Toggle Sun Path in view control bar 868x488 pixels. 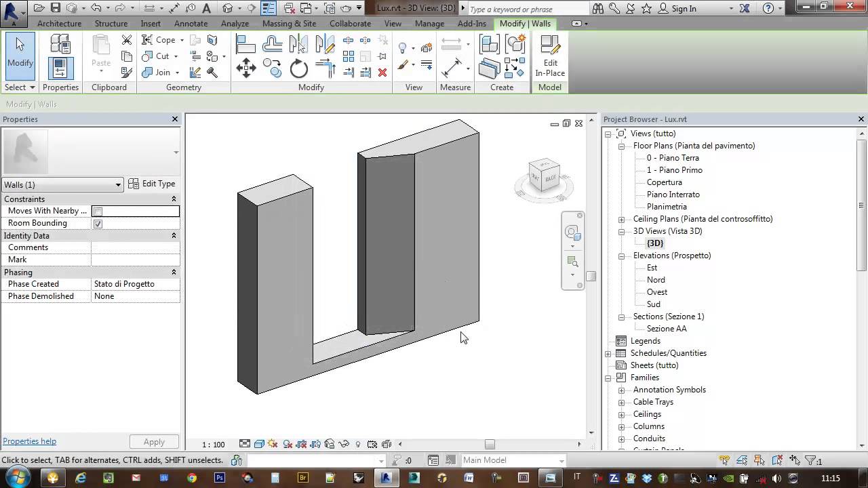273,444
